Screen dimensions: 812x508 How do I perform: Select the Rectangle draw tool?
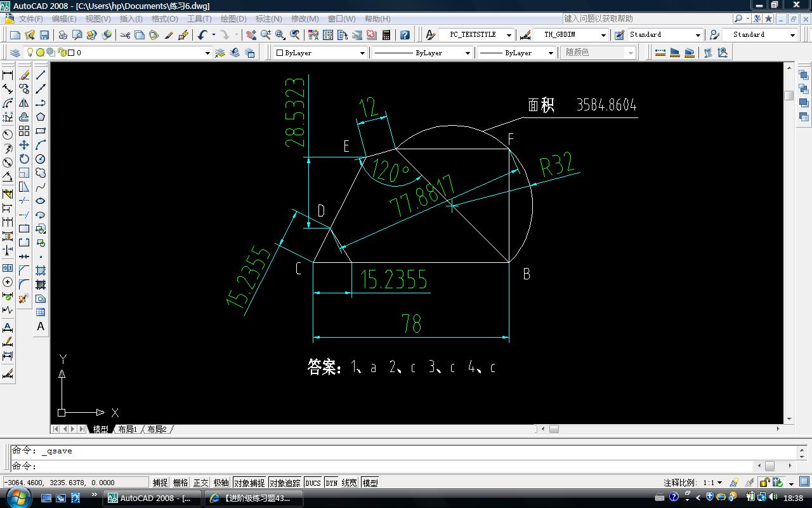(x=41, y=131)
